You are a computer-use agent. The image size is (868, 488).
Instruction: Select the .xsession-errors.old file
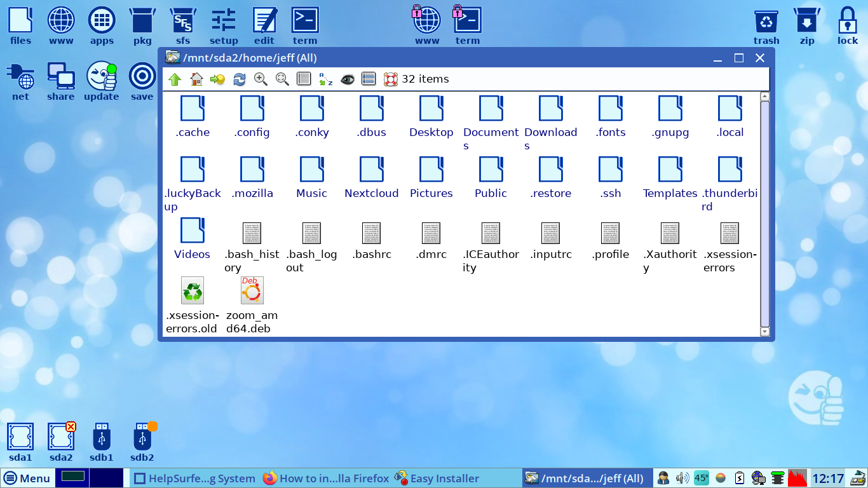coord(192,304)
